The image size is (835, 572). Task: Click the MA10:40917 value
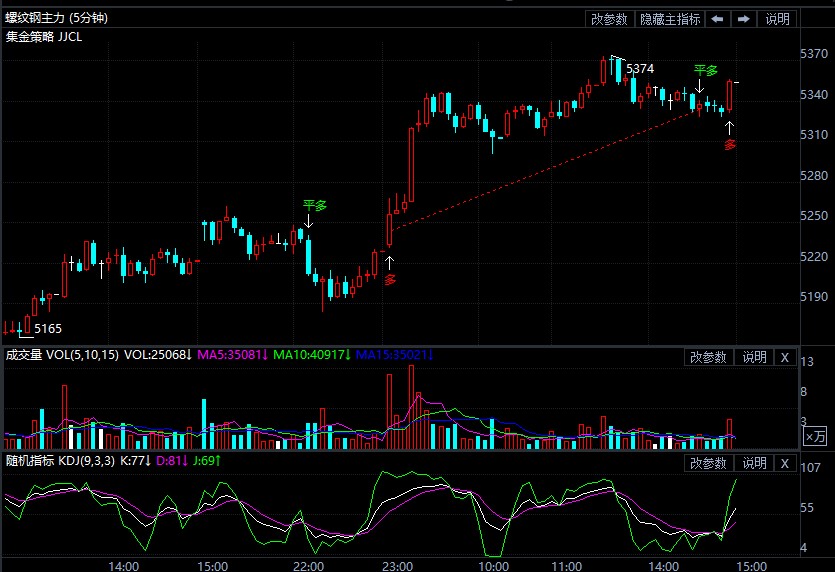pos(312,355)
